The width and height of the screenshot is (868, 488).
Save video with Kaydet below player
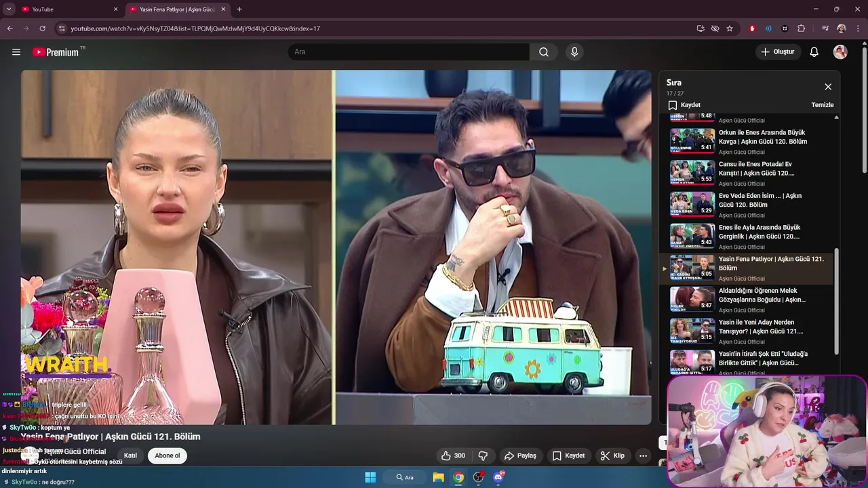[568, 455]
